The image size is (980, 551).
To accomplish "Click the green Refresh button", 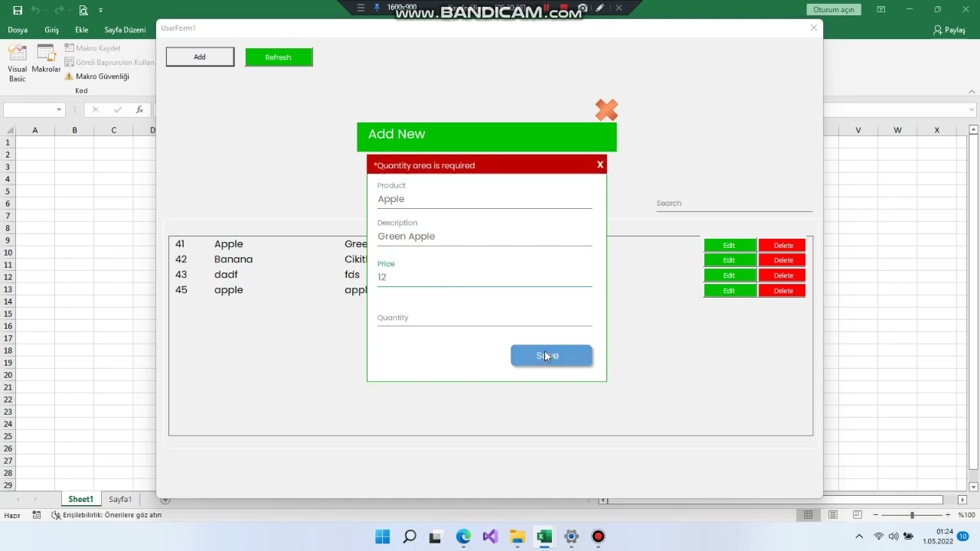I will pos(279,57).
